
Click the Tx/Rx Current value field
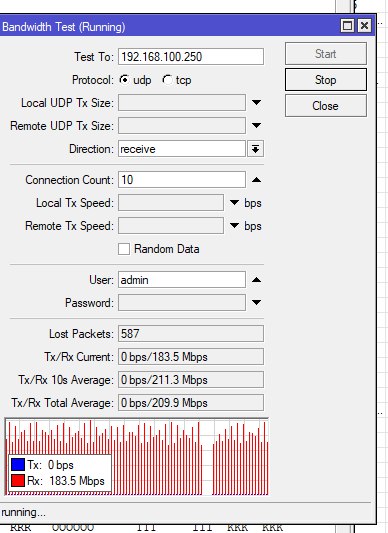tap(191, 357)
